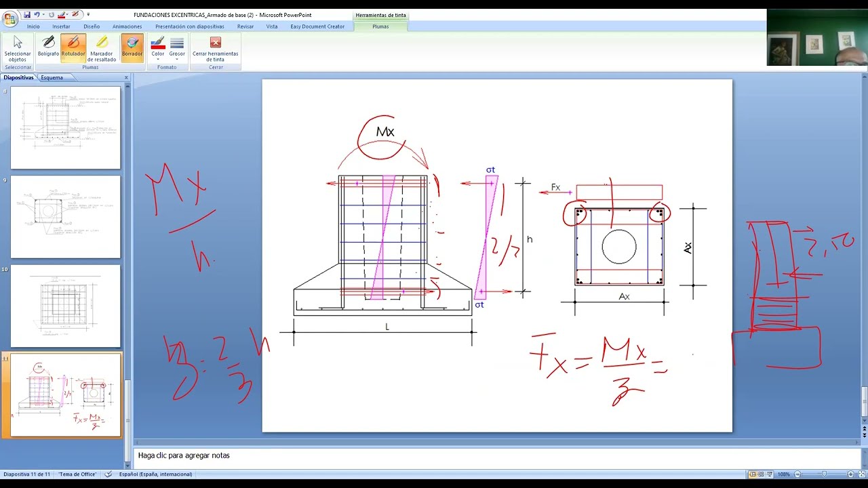Open the ink Color dropdown
Viewport: 868px width, 488px height.
pos(158,49)
